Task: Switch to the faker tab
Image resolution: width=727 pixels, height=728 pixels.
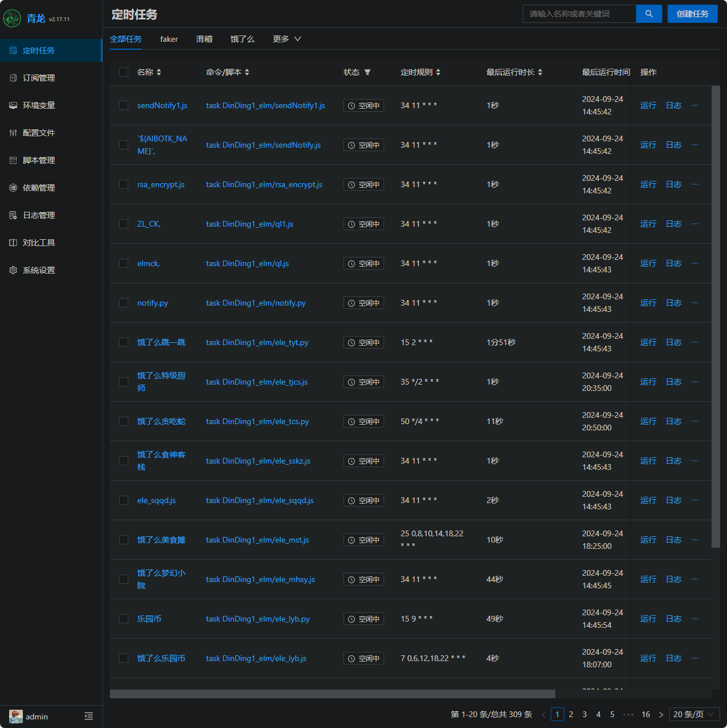Action: tap(169, 39)
